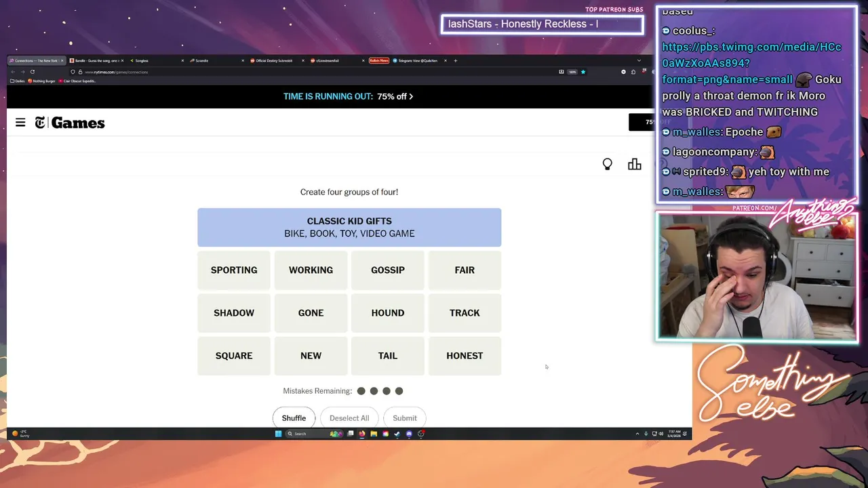Screen dimensions: 868x488
Task: Open Task View on the taskbar
Action: pyautogui.click(x=351, y=434)
